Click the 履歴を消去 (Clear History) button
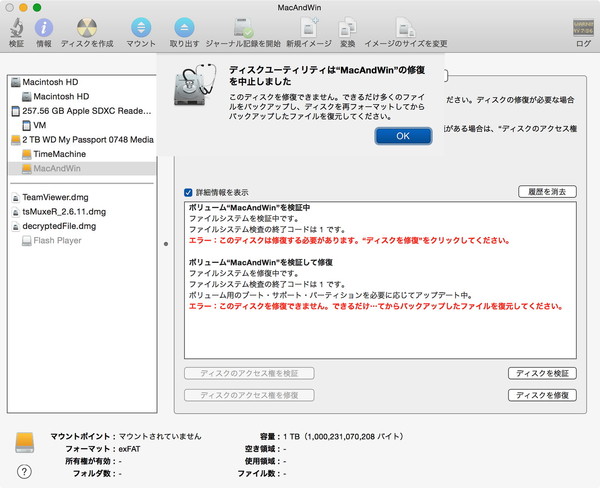This screenshot has width=600, height=488. [547, 192]
